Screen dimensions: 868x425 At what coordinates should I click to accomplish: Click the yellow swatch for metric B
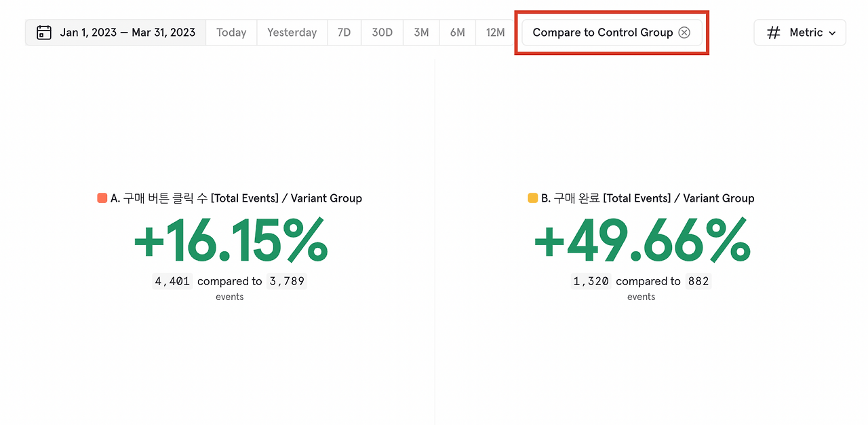coord(533,198)
